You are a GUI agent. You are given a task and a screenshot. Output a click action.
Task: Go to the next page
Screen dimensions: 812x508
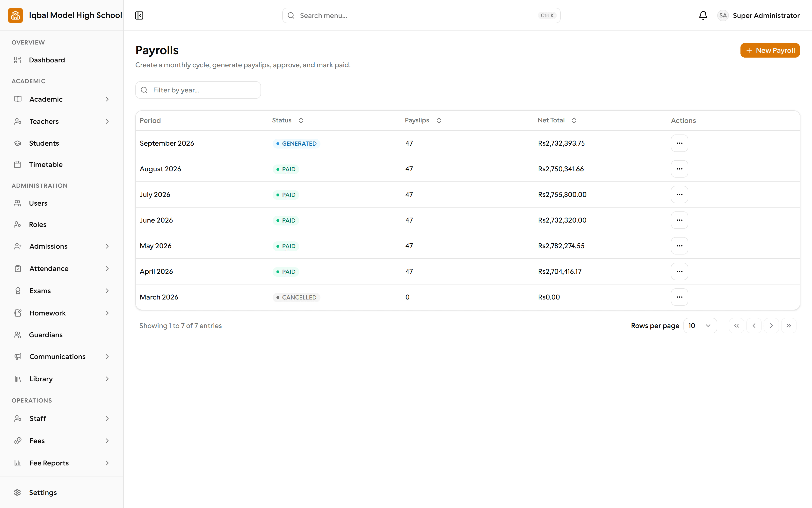click(771, 326)
